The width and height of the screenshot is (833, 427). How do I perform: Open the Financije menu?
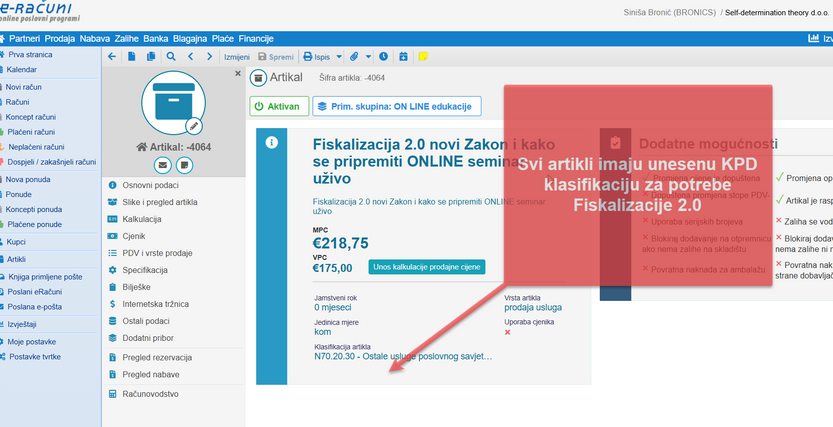tap(256, 38)
